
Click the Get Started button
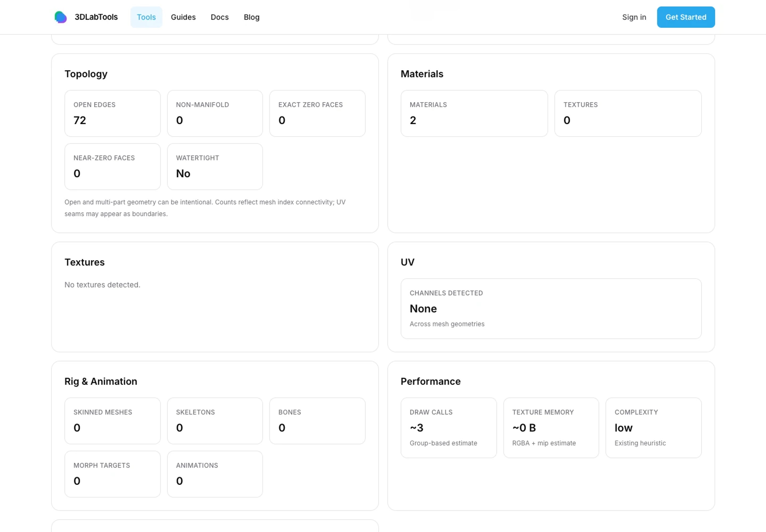[x=686, y=17]
